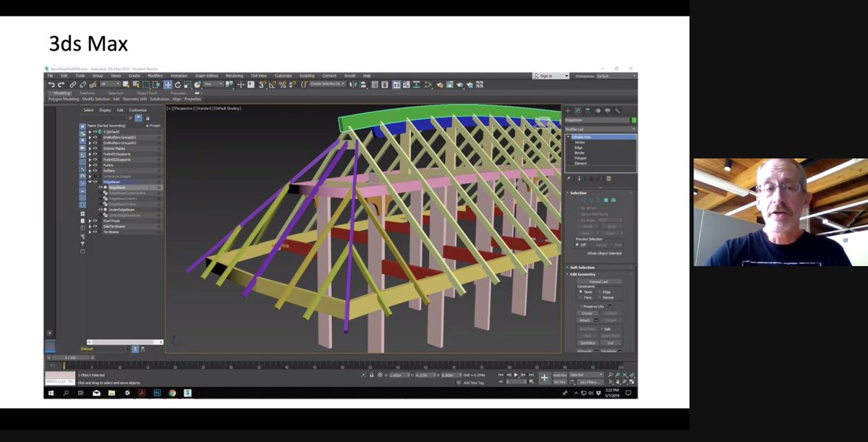Image resolution: width=868 pixels, height=442 pixels.
Task: Expand the EndRafters-Group001 layer
Action: point(90,137)
